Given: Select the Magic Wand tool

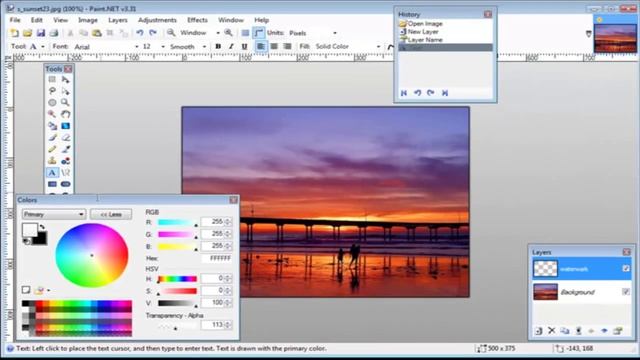Looking at the screenshot, I should coord(52,114).
